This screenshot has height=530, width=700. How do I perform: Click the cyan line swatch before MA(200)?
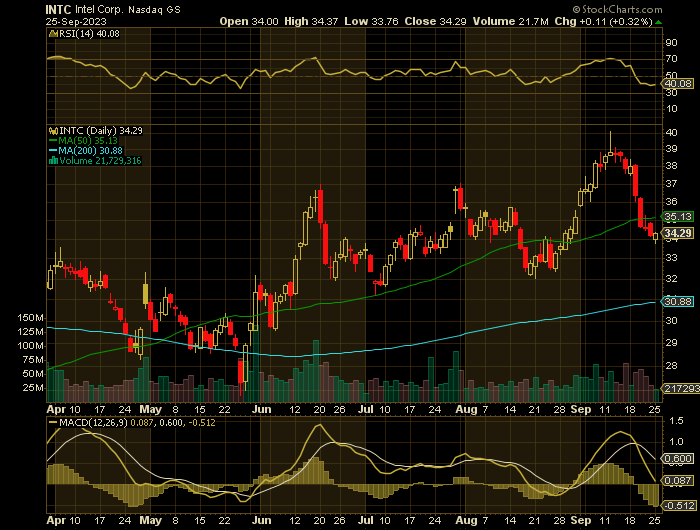[53, 151]
